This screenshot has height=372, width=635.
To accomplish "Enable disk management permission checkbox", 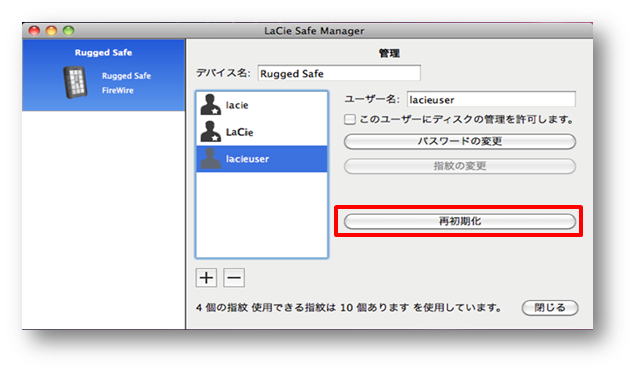I will tap(350, 119).
